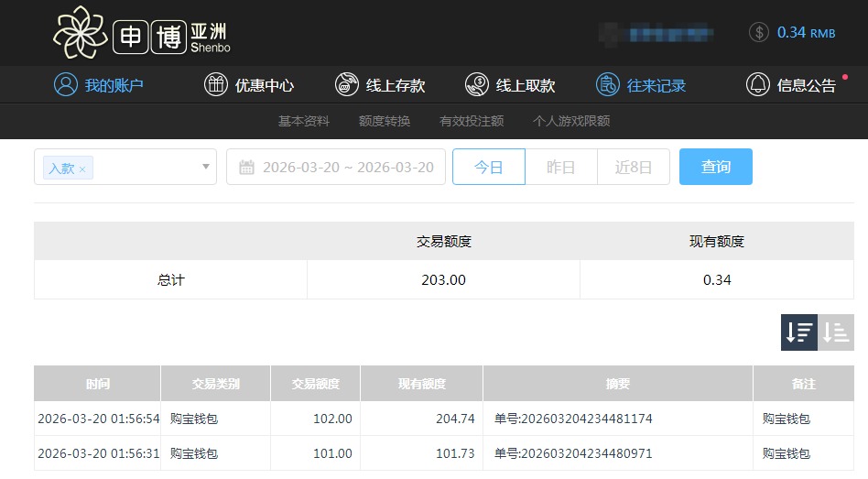Click the 我的账户 user profile icon
Image resolution: width=868 pixels, height=479 pixels.
tap(65, 85)
